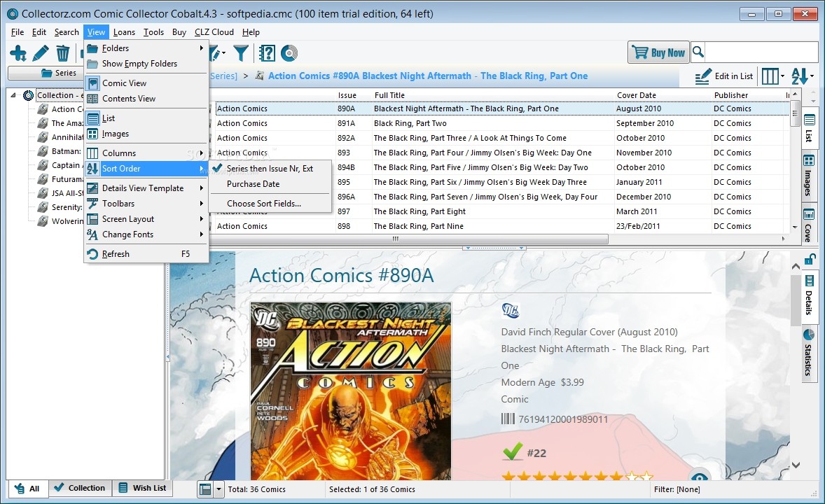Uncheck Series then Issue Nr, Ext sort
Screen dimensions: 825x504
270,169
